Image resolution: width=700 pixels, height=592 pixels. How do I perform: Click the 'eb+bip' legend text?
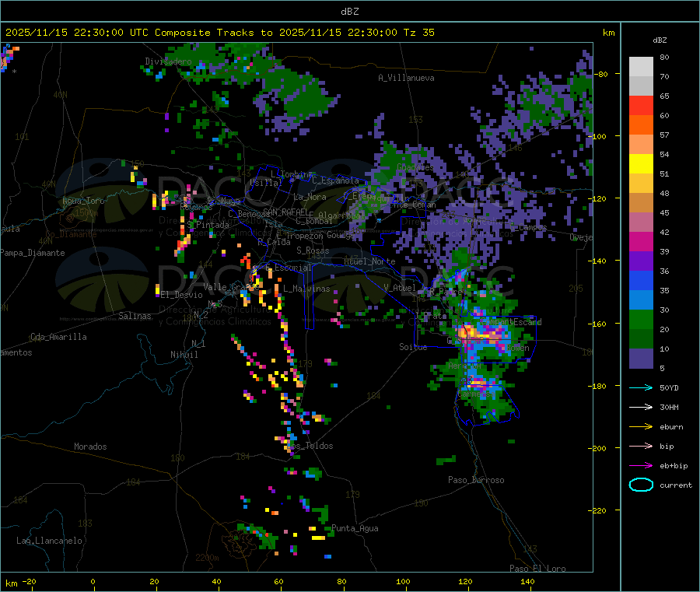pos(674,466)
